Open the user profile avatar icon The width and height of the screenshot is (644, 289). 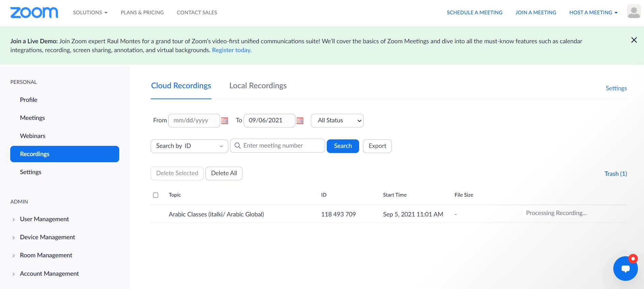634,12
